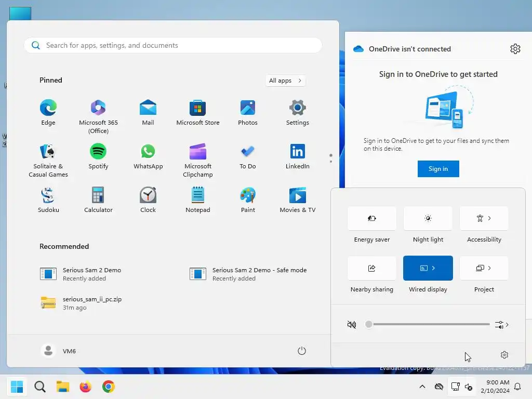Toggle Energy saver quick setting
The height and width of the screenshot is (399, 532).
(372, 218)
